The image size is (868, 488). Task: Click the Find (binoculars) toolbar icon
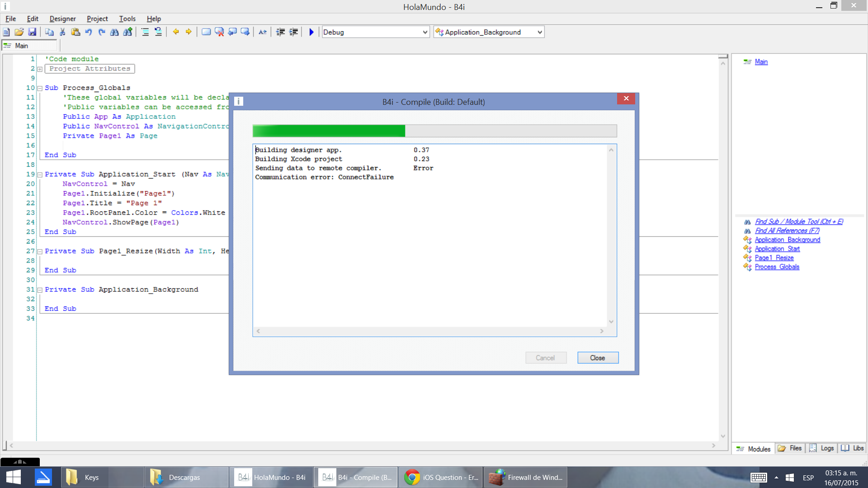pos(114,32)
